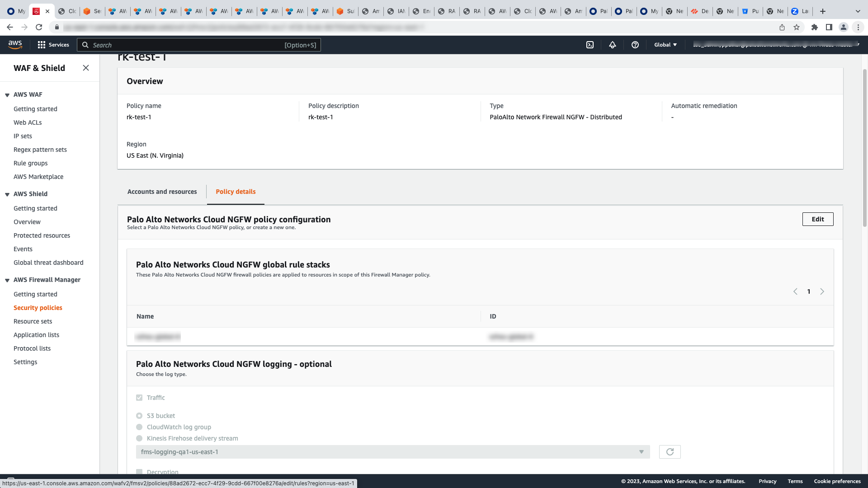Toggle the Traffic log checkbox

[139, 398]
